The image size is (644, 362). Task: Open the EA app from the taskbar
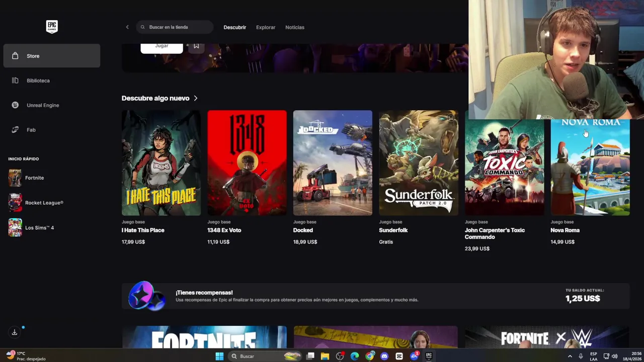[x=414, y=356]
